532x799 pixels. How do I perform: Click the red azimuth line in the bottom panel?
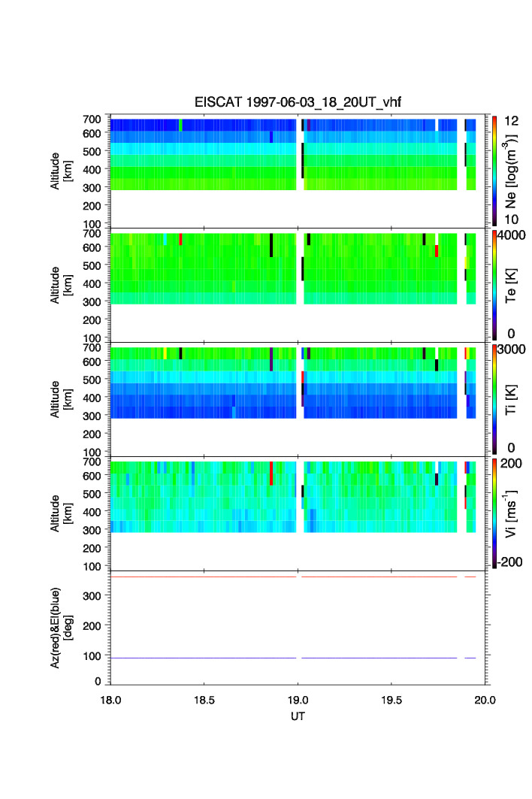coord(293,577)
